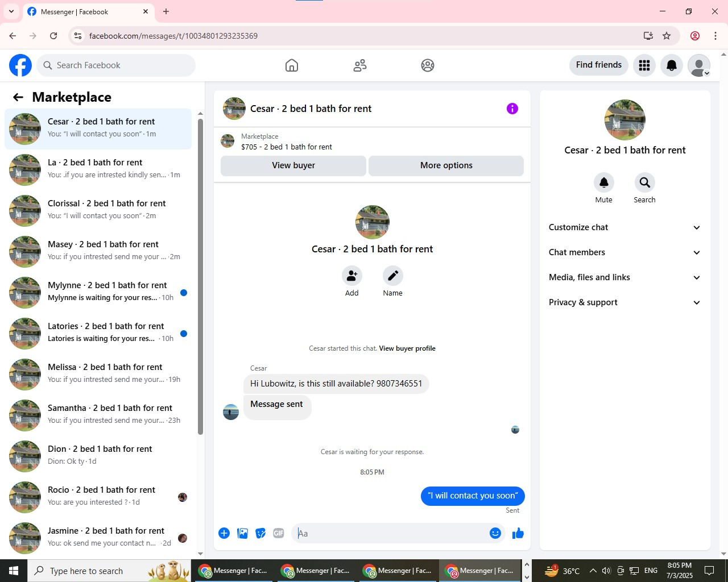The image size is (728, 582).
Task: Open the Facebook home icon
Action: click(292, 65)
